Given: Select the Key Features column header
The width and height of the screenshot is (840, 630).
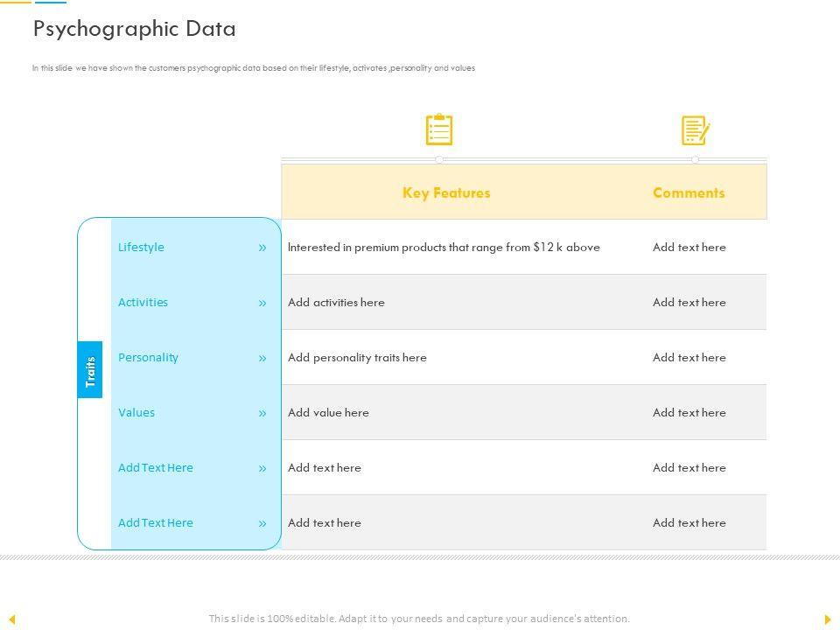Looking at the screenshot, I should click(446, 192).
